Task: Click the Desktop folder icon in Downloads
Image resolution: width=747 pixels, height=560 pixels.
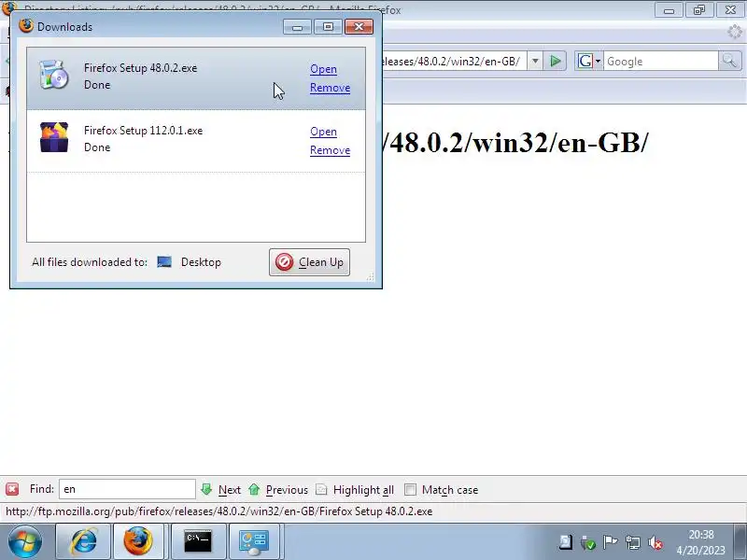Action: pyautogui.click(x=164, y=262)
